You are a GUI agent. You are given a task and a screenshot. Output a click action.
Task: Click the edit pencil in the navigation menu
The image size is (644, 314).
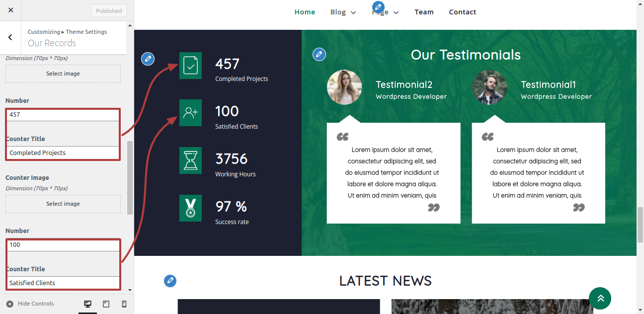click(378, 7)
